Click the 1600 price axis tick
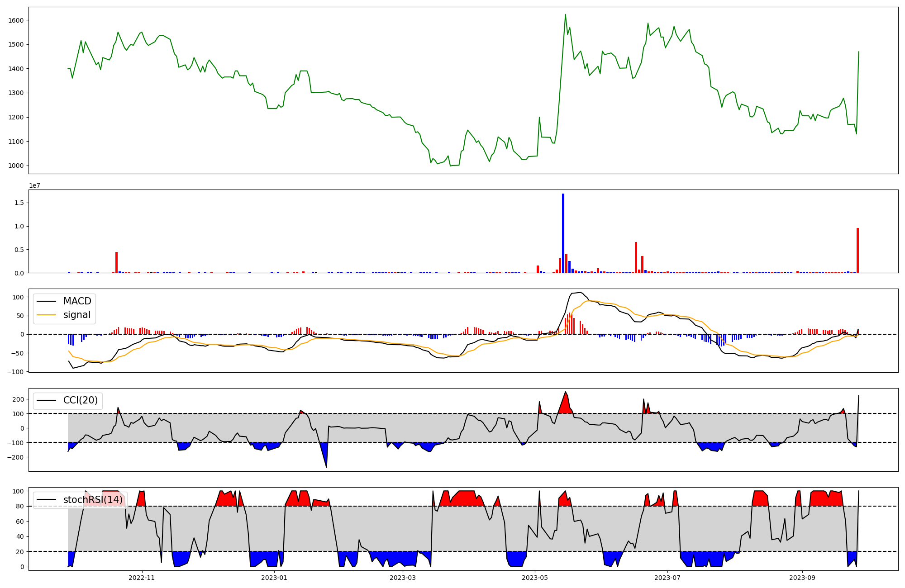The width and height of the screenshot is (905, 588). tap(15, 20)
